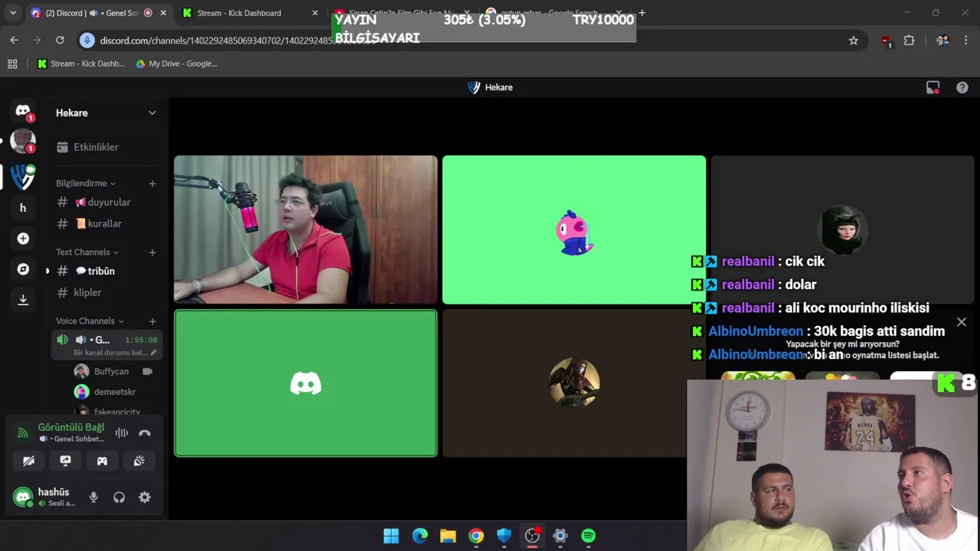Collapse the Bilgilendirme category

(x=86, y=183)
